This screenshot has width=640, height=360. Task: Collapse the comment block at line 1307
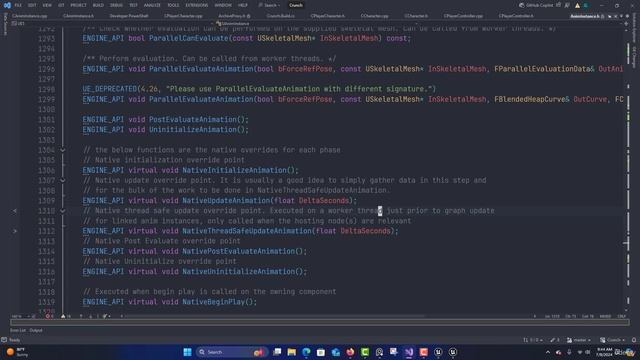pyautogui.click(x=63, y=180)
